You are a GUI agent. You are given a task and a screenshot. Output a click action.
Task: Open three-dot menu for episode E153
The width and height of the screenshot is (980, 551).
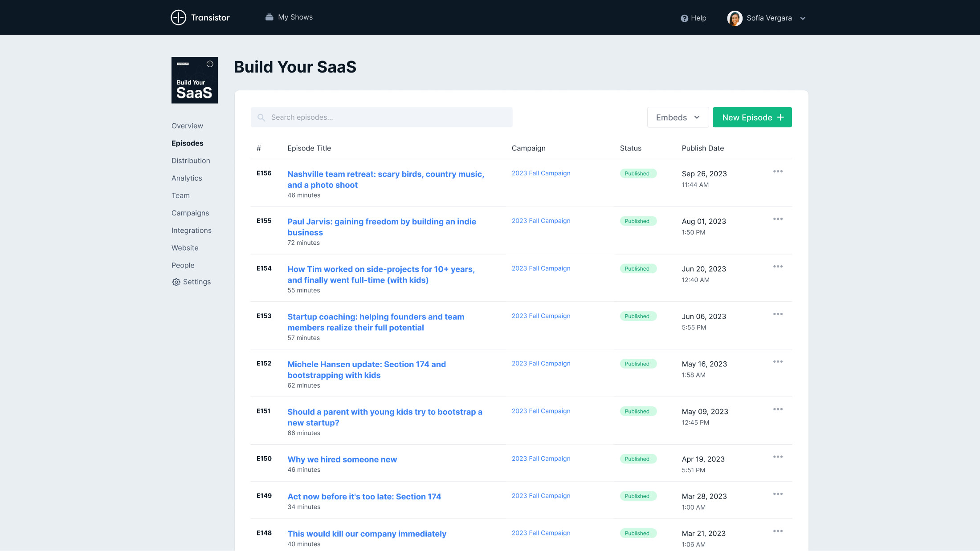click(778, 314)
